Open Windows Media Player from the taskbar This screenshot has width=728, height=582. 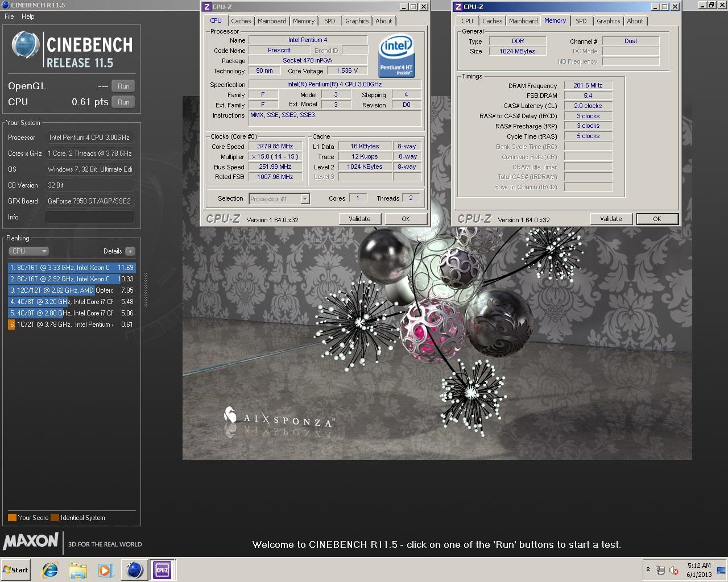click(x=105, y=570)
